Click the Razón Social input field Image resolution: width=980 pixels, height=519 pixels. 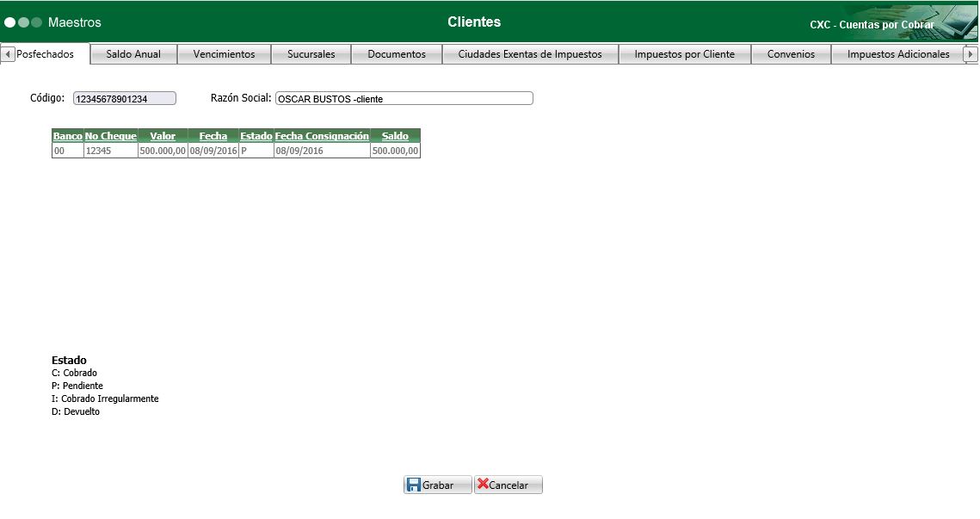tap(404, 98)
